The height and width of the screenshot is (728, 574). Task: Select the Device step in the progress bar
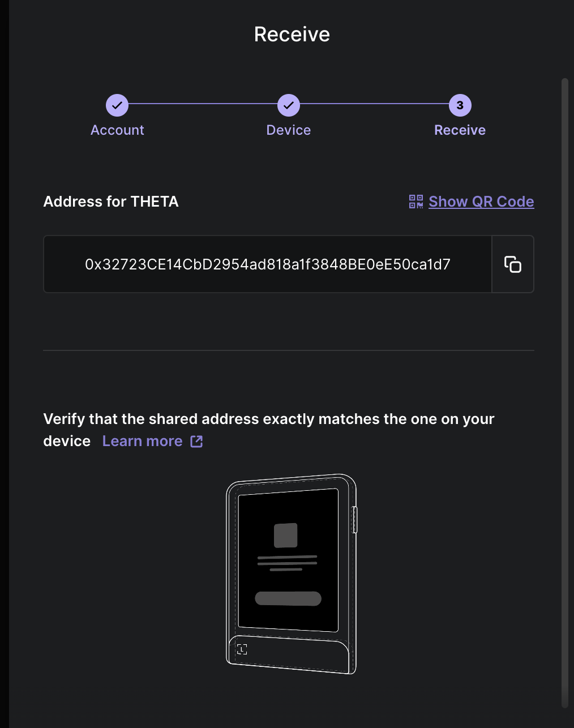click(288, 130)
